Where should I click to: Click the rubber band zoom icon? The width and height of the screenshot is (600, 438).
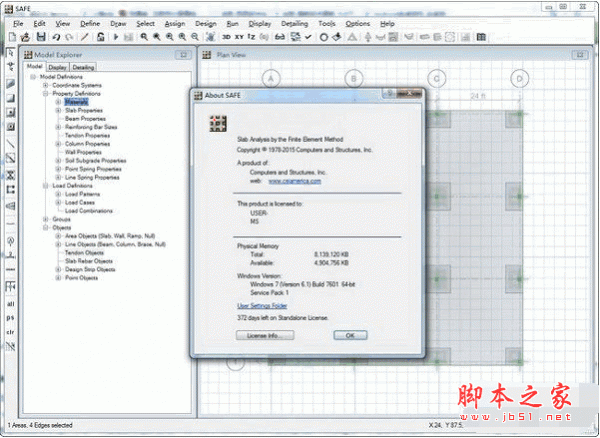click(x=144, y=37)
